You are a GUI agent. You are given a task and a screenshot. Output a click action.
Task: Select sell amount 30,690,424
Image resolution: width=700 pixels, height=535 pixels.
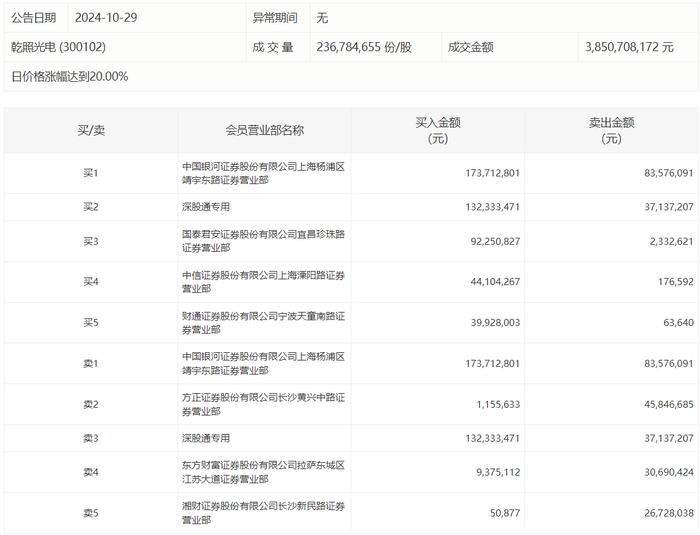[669, 472]
